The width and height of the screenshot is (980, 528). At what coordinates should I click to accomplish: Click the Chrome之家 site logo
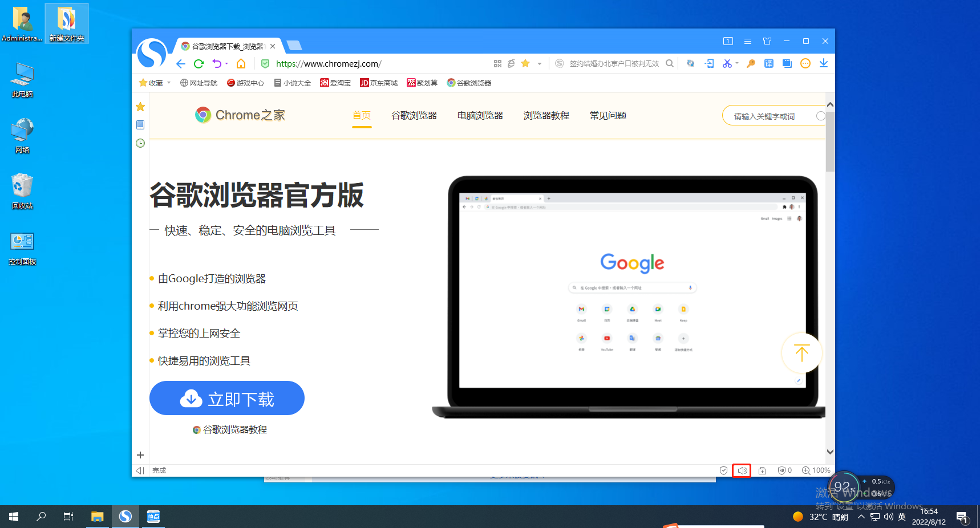(240, 115)
